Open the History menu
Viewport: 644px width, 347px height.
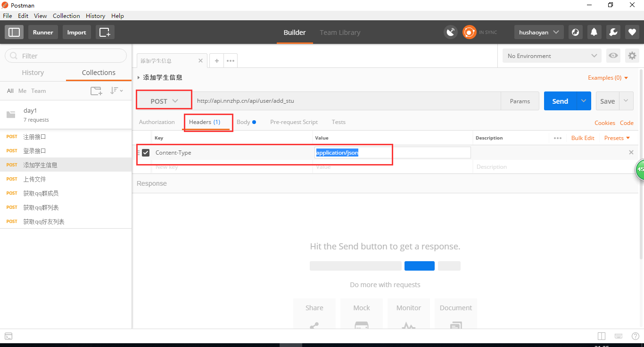96,16
